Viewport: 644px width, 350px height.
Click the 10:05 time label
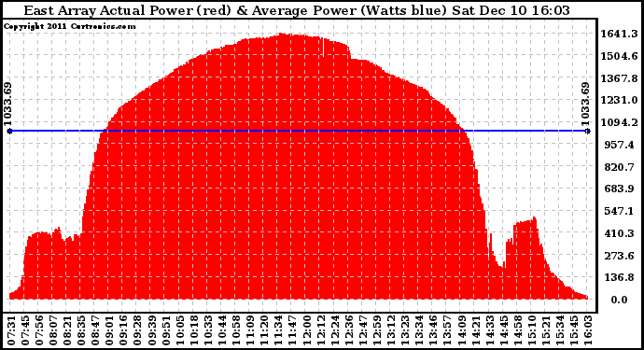180,330
